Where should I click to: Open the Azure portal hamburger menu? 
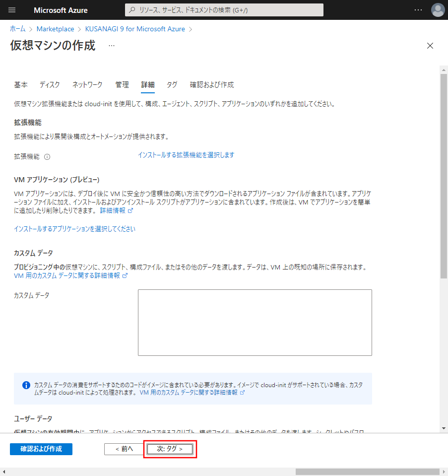tap(12, 10)
